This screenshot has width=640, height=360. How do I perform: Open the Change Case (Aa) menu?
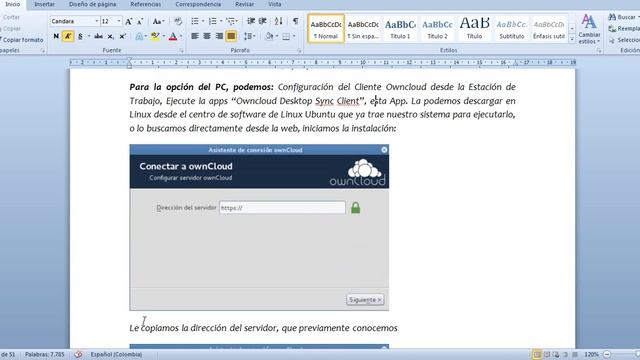[x=158, y=21]
